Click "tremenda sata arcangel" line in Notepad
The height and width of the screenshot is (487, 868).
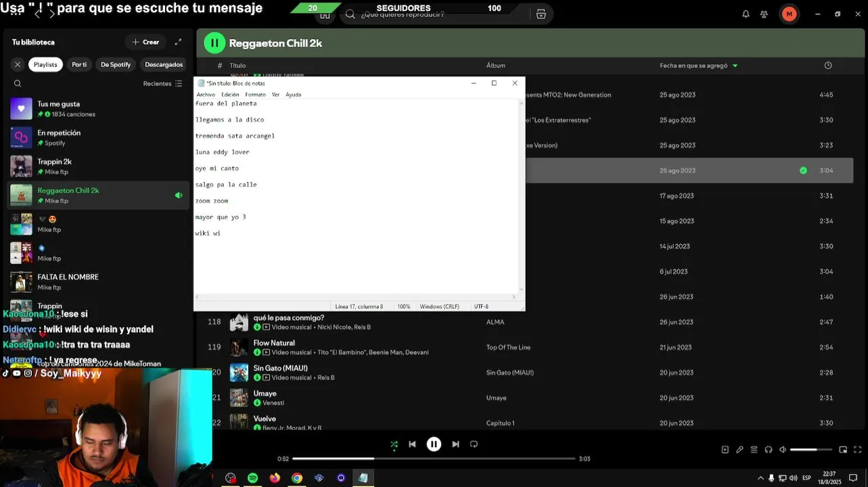(235, 136)
